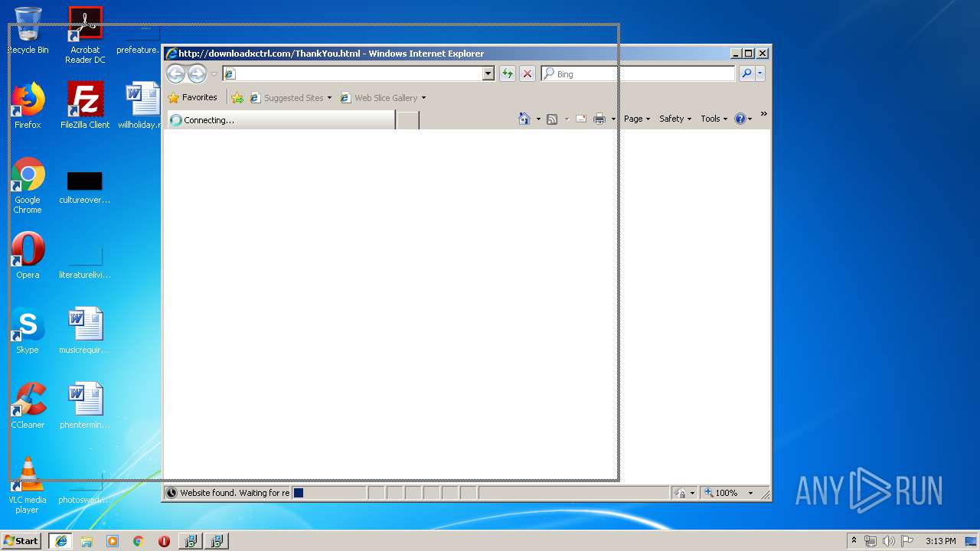Image resolution: width=980 pixels, height=551 pixels.
Task: Open Acrobat Reader DC desktop shortcut
Action: coord(85,35)
